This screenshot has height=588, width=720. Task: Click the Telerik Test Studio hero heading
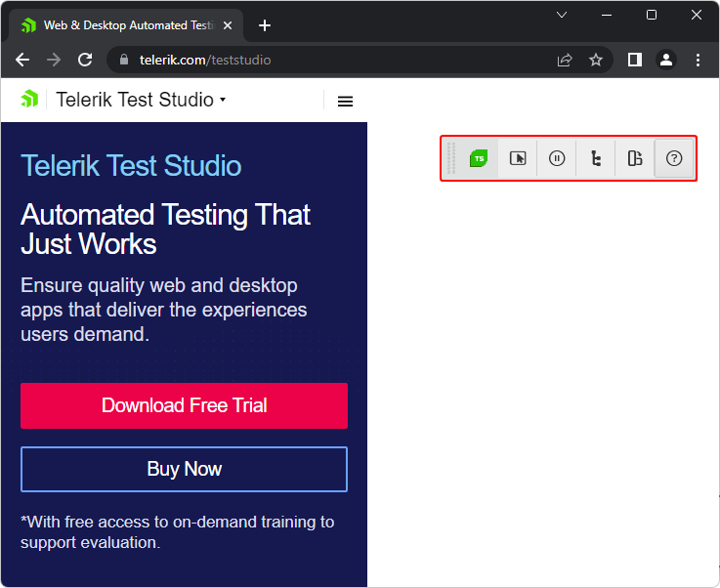131,165
